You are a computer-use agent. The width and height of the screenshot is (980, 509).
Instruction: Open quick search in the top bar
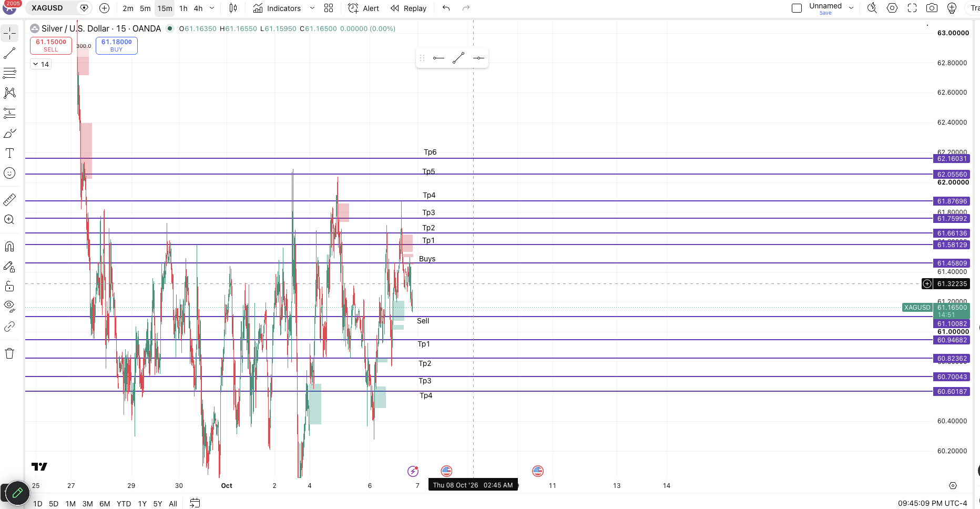[872, 8]
